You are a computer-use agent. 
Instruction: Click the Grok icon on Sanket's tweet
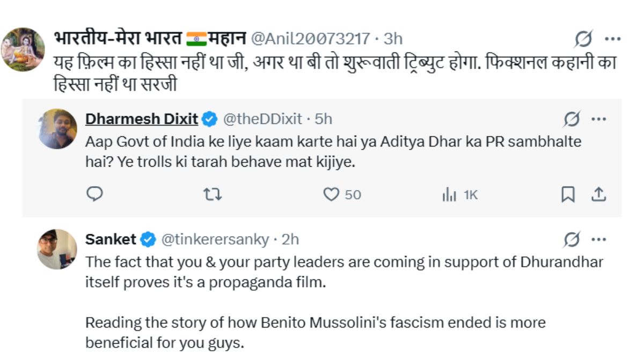coord(572,239)
